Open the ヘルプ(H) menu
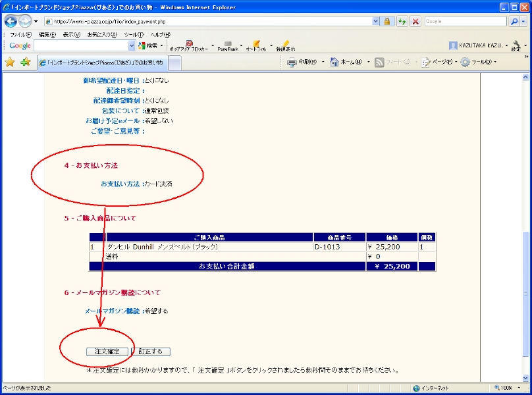 pyautogui.click(x=161, y=35)
